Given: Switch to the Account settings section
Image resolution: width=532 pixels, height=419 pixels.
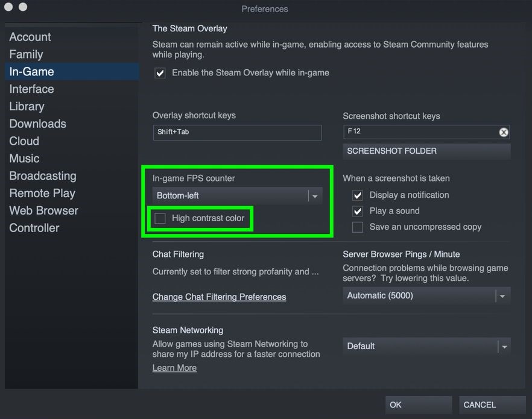Looking at the screenshot, I should [30, 37].
